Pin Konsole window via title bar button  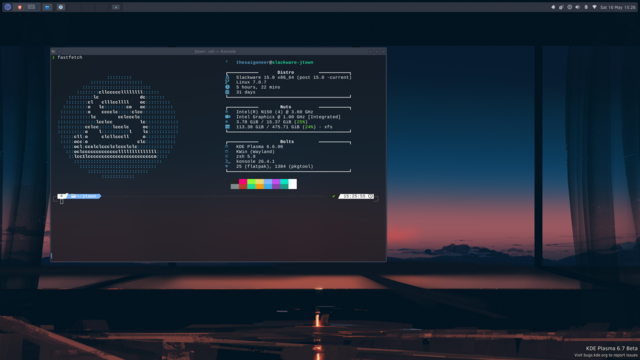pyautogui.click(x=60, y=51)
